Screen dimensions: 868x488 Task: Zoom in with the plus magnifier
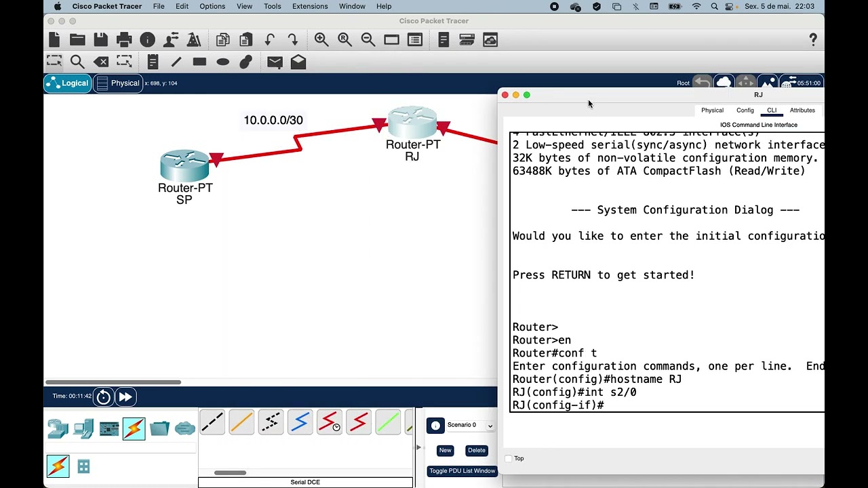321,40
